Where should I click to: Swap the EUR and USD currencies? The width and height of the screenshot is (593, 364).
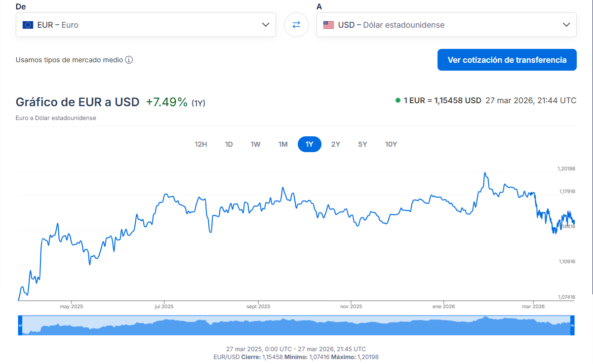pos(296,25)
